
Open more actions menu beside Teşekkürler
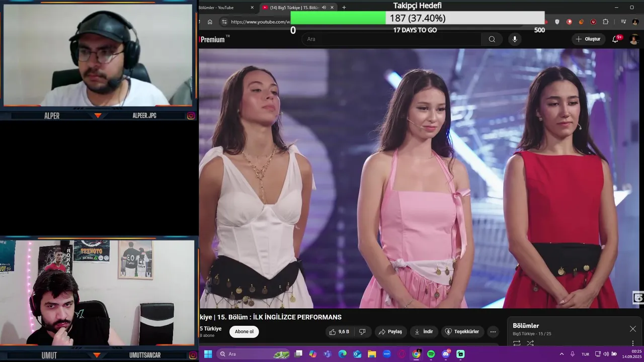493,332
